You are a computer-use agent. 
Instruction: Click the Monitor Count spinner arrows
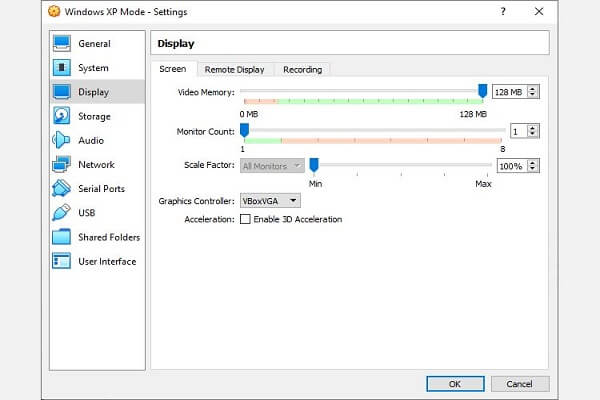pos(533,131)
